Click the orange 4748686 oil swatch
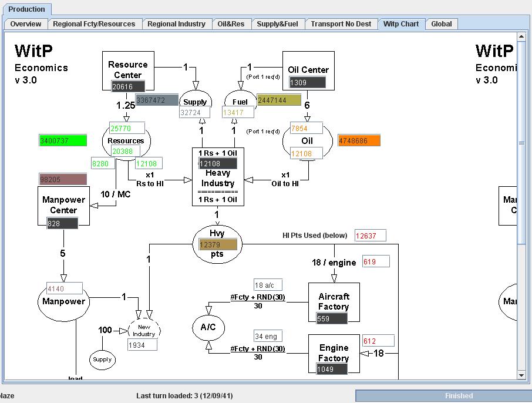 [x=359, y=140]
